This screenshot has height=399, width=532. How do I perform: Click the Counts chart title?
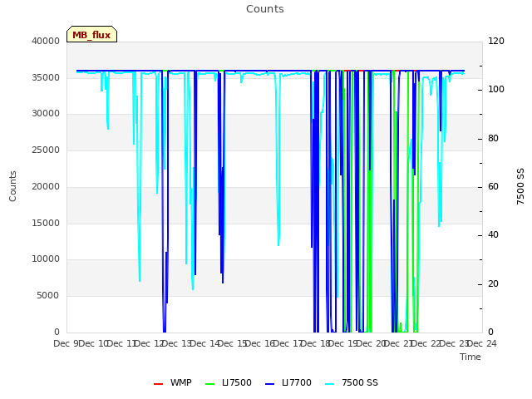click(265, 9)
